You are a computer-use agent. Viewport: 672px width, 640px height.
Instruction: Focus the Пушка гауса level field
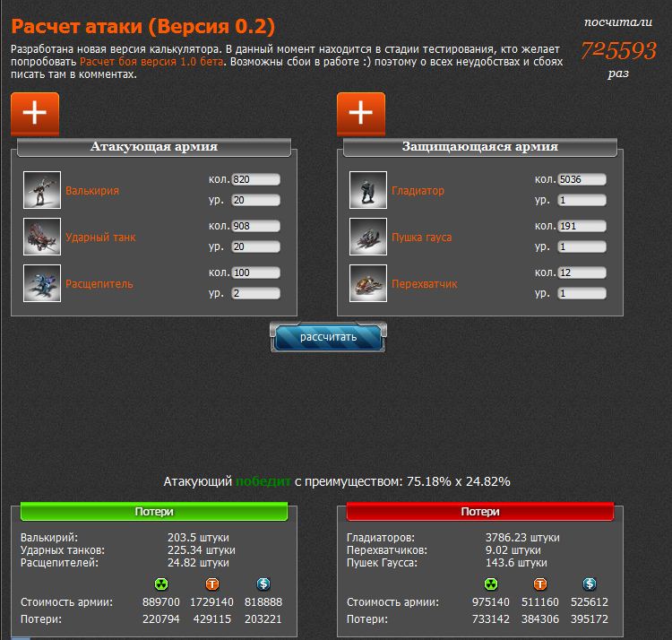point(582,246)
